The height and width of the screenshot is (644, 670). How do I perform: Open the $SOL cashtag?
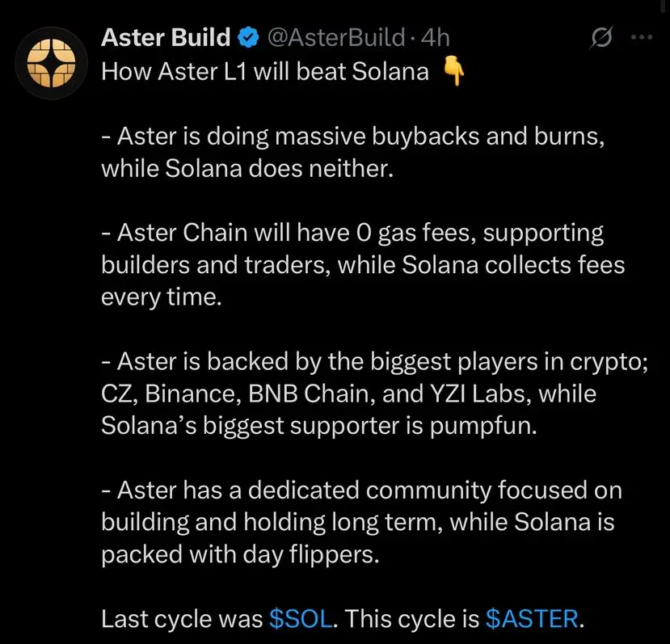[x=301, y=619]
